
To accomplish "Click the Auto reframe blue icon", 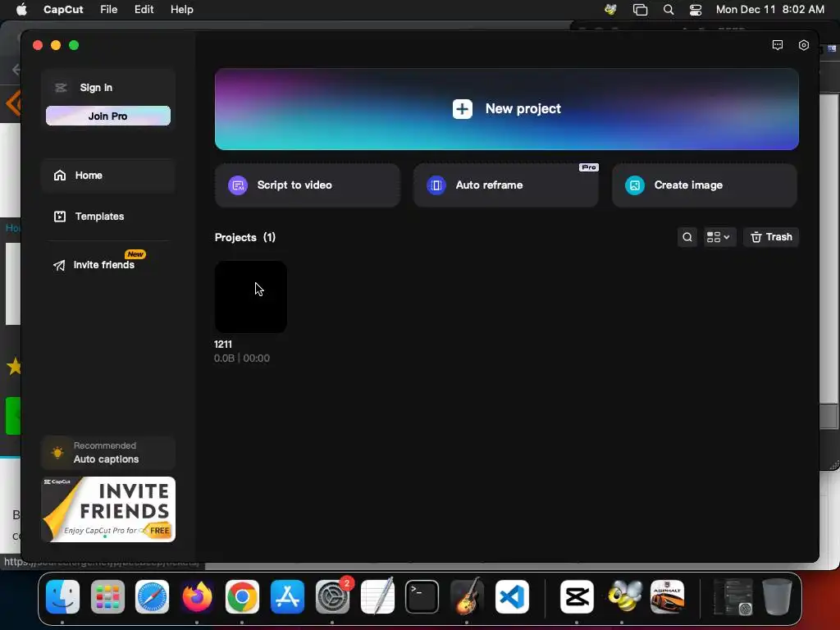I will click(436, 185).
